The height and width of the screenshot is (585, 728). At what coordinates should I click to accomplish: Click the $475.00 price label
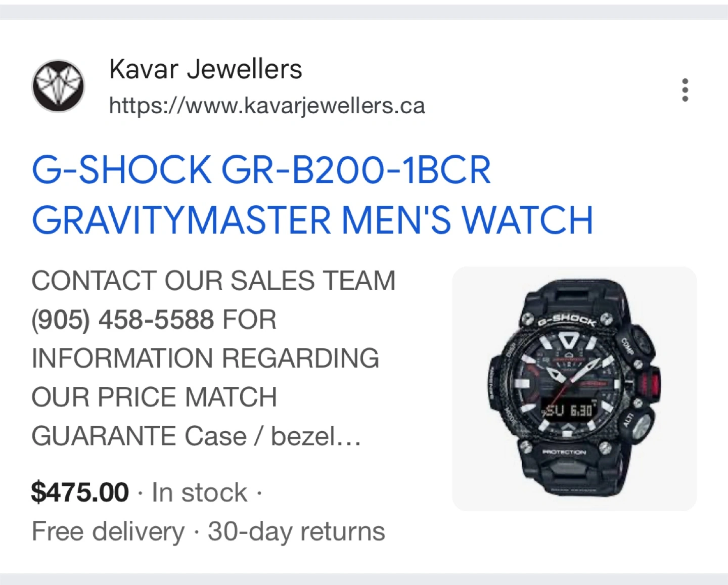pos(80,492)
